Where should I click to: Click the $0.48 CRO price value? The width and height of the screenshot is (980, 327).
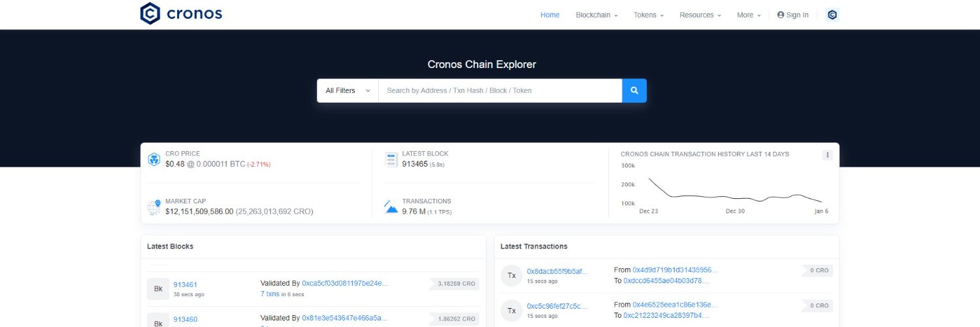coord(175,164)
